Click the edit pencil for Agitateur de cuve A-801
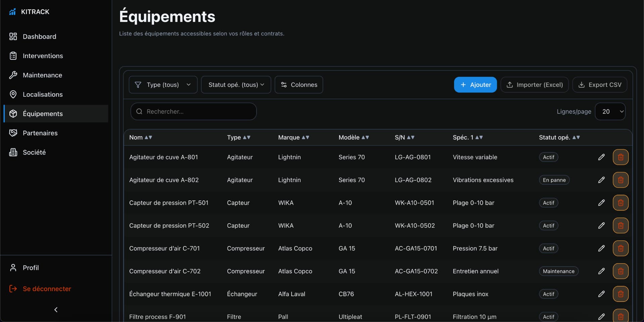The height and width of the screenshot is (322, 644). tap(601, 157)
